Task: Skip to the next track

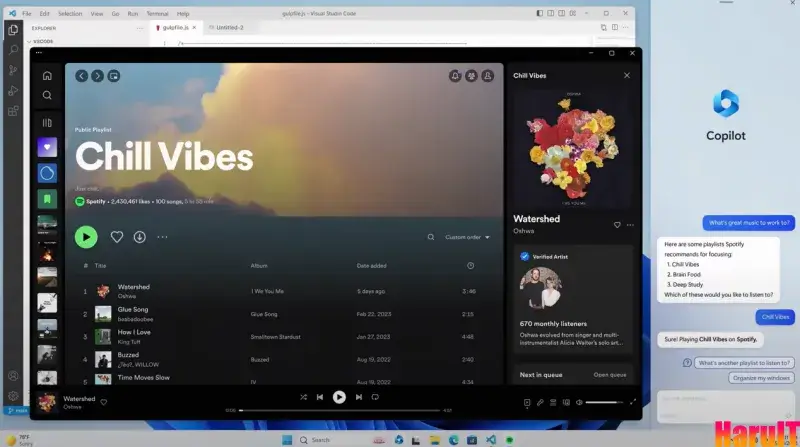Action: click(359, 397)
